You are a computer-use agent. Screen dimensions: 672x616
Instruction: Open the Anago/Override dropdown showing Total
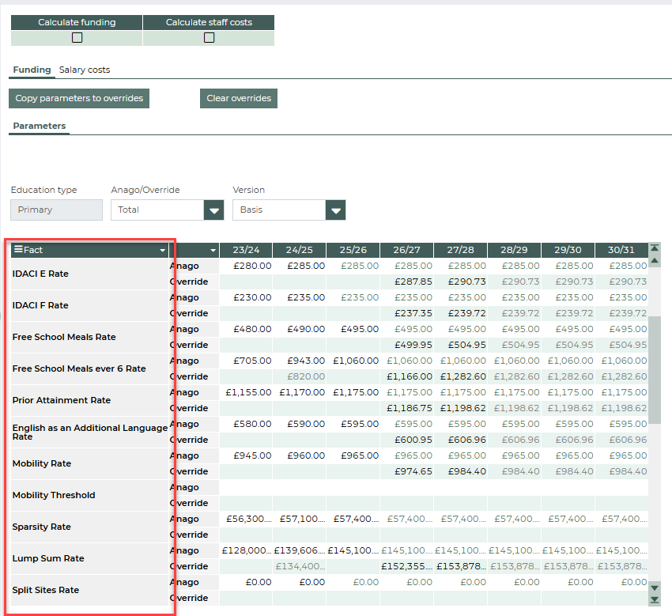pyautogui.click(x=213, y=210)
